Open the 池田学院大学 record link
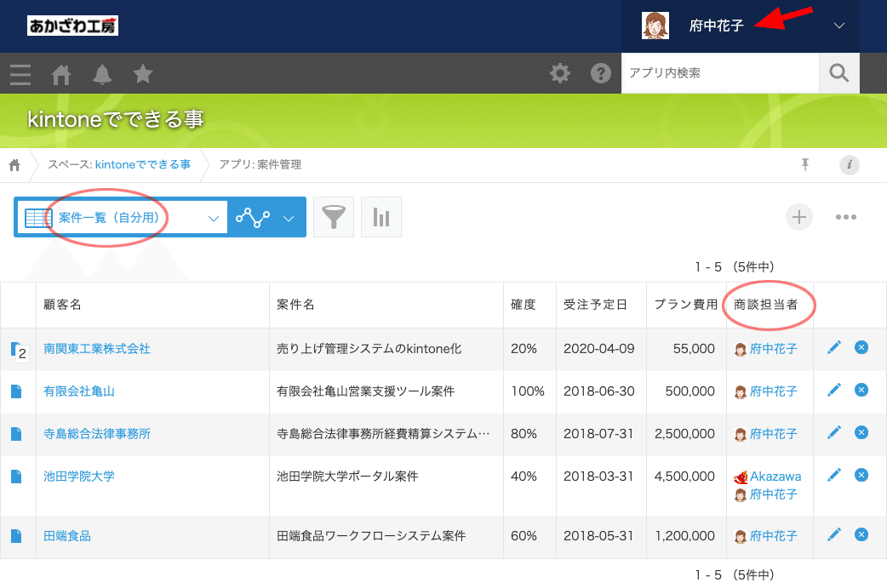Image resolution: width=887 pixels, height=588 pixels. 79,476
